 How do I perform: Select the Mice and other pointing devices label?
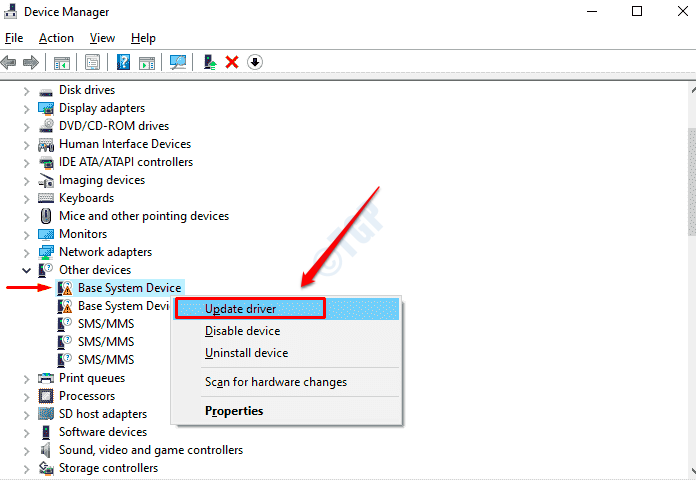[x=144, y=216]
